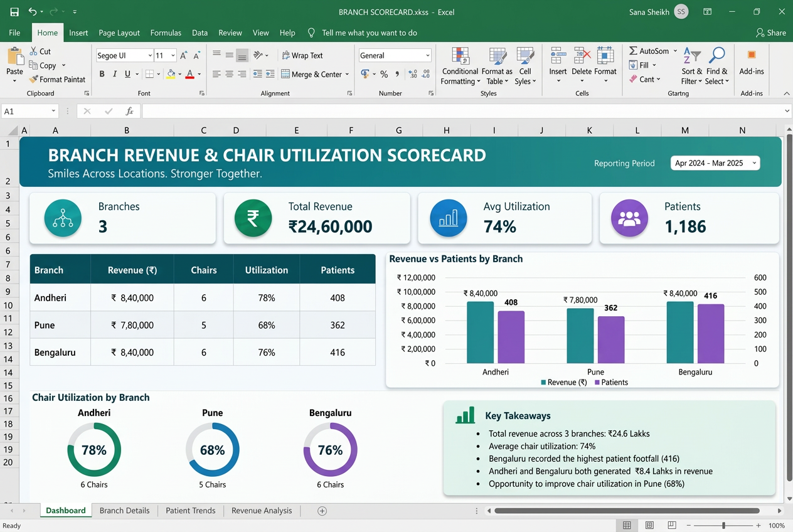Image resolution: width=793 pixels, height=532 pixels.
Task: Toggle Center horizontal alignment
Action: (230, 74)
